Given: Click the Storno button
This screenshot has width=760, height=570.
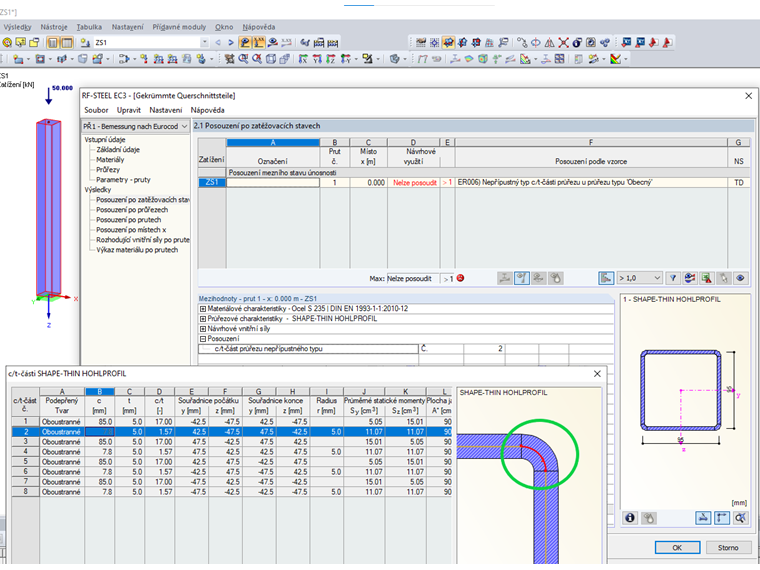Looking at the screenshot, I should (727, 547).
